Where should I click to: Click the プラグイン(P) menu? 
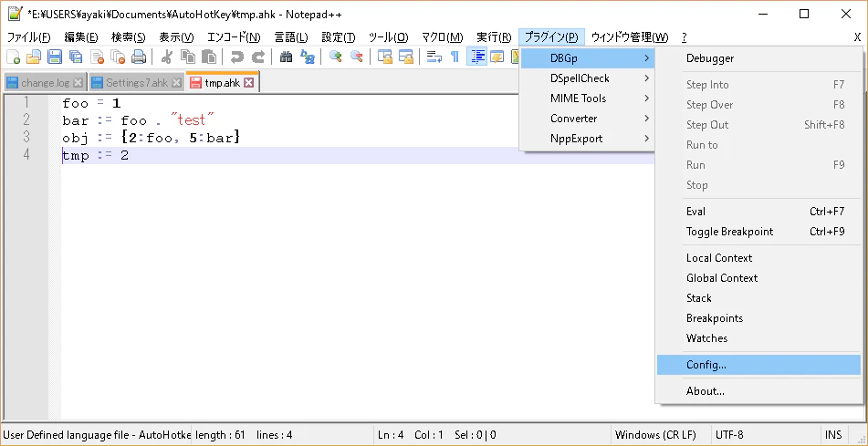(x=551, y=37)
